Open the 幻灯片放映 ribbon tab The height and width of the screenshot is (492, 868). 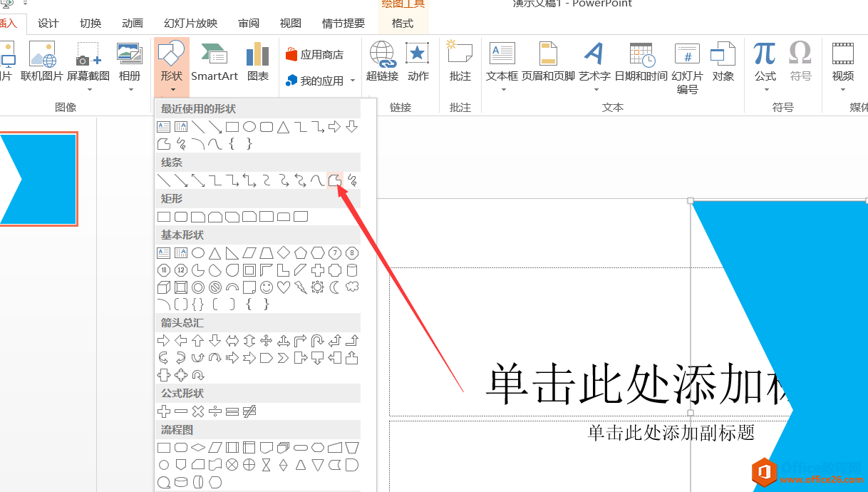(x=190, y=23)
